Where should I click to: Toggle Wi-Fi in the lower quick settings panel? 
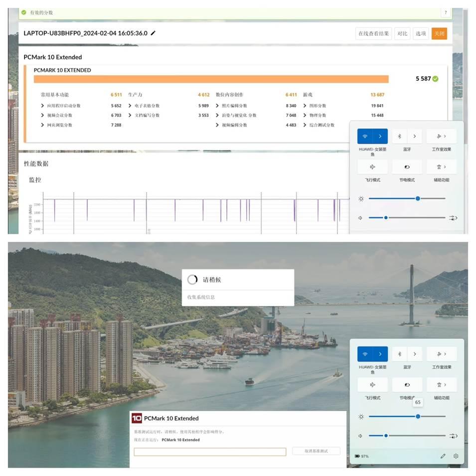point(365,354)
